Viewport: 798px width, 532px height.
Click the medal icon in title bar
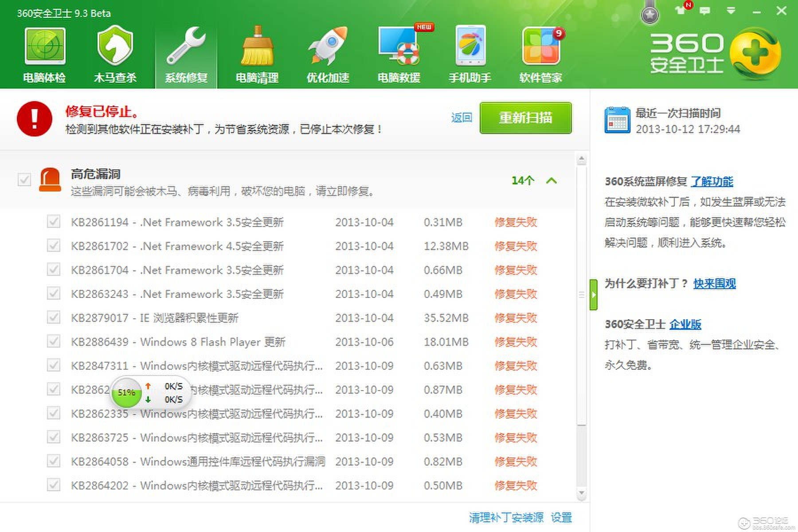click(x=650, y=12)
